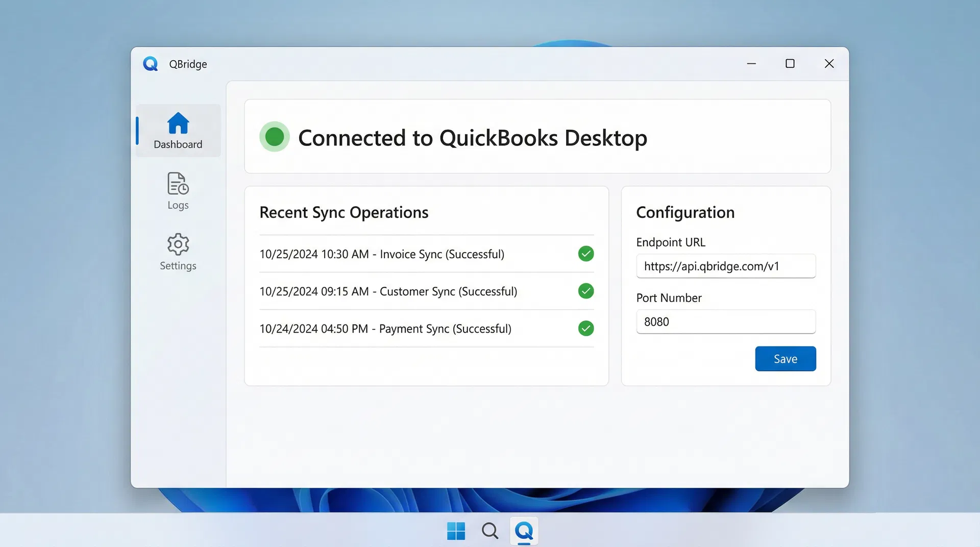
Task: Click the checkmark next to Payment Sync
Action: 586,329
